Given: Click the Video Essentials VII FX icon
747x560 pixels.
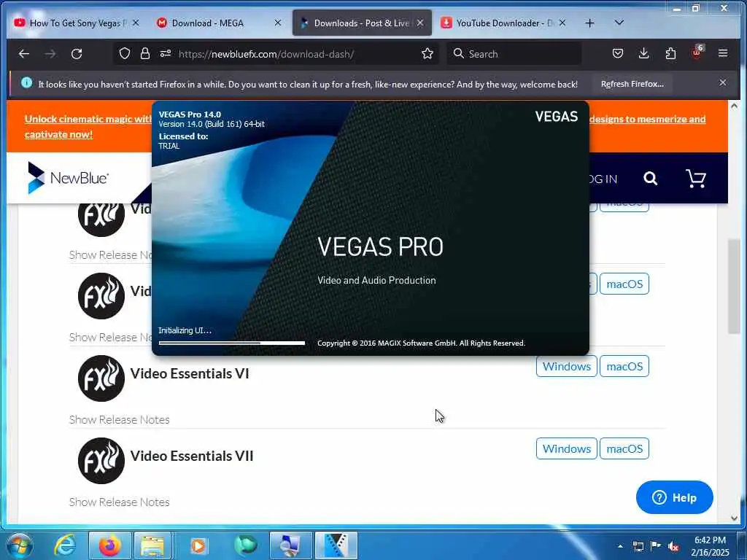Looking at the screenshot, I should click(101, 461).
